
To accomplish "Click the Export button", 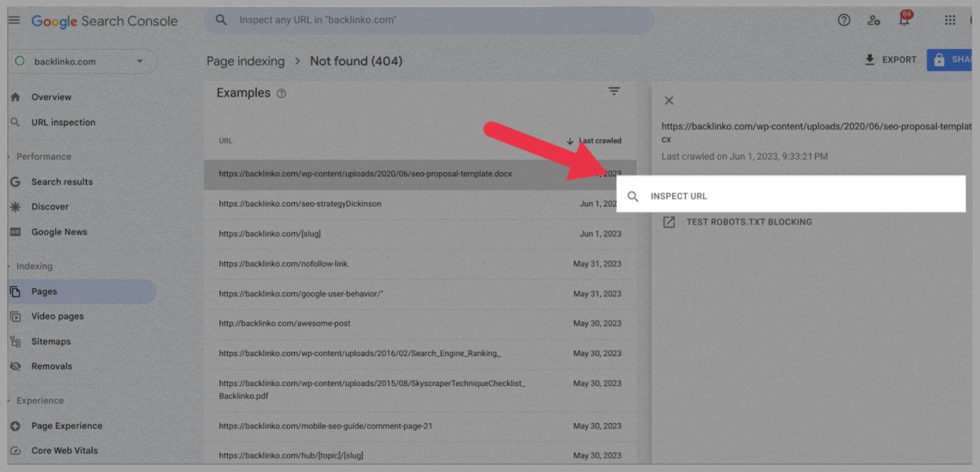I will [x=891, y=59].
